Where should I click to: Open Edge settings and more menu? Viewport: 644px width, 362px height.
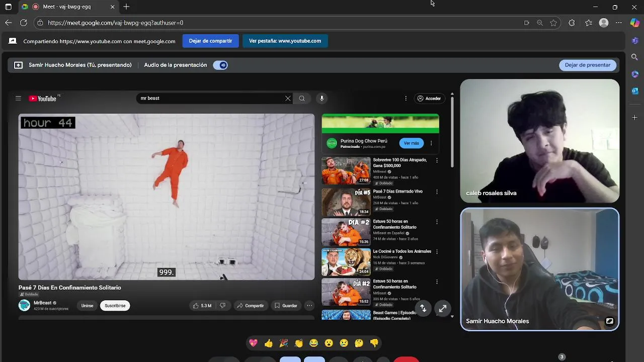coord(619,23)
